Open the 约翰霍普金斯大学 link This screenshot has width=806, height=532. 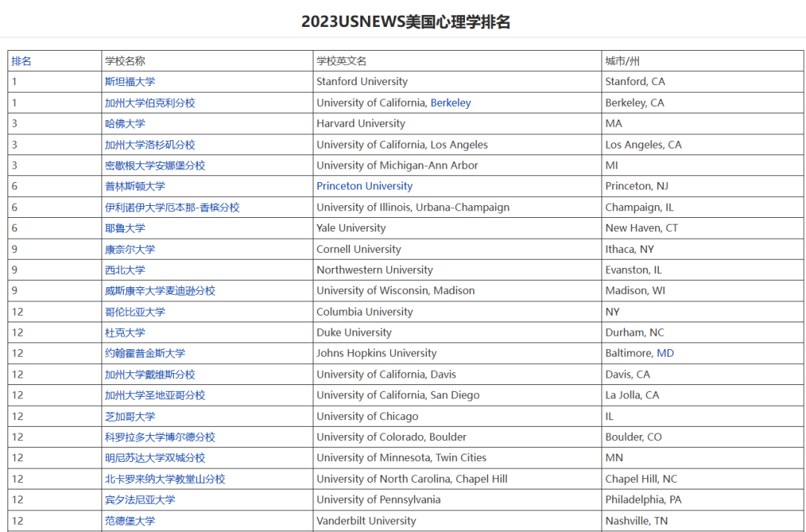pos(145,354)
